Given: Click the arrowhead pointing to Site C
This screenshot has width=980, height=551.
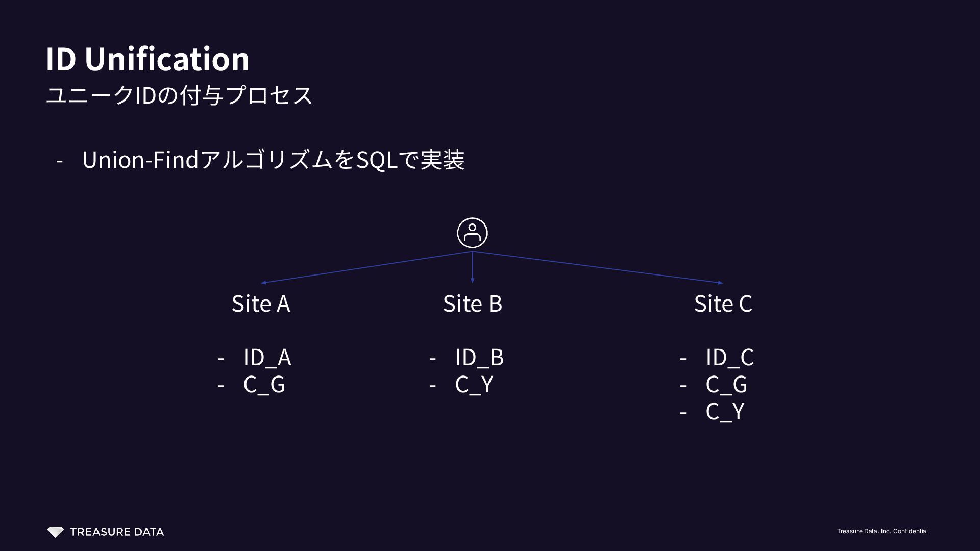Looking at the screenshot, I should (x=720, y=282).
